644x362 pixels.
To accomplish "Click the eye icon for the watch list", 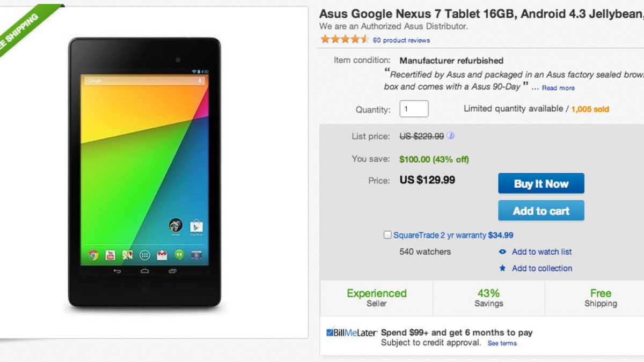I will 502,252.
